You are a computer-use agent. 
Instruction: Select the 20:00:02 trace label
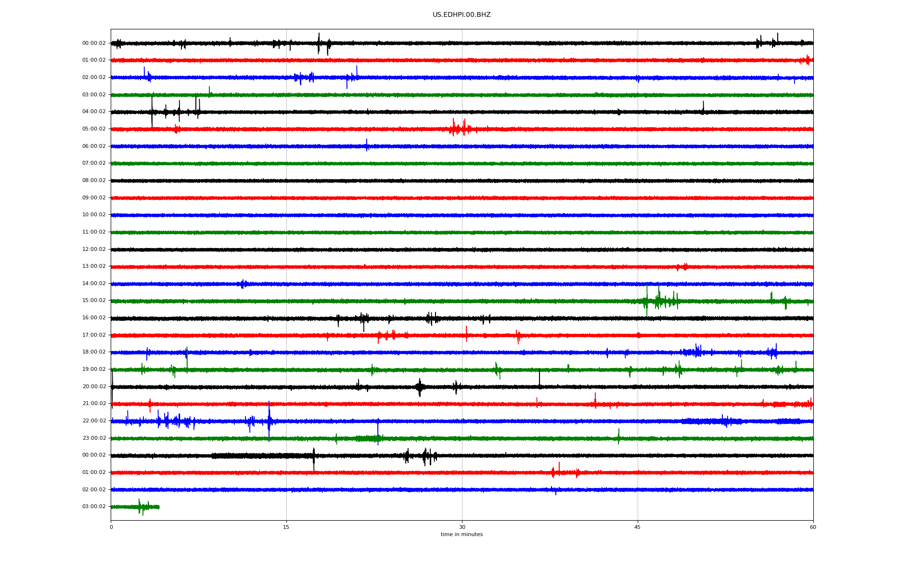[94, 387]
